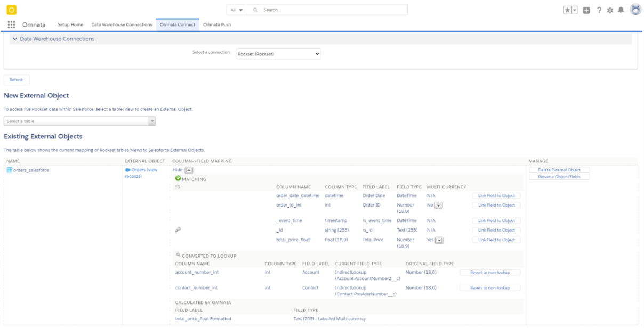Switch to Setup Home tab
The image size is (644, 329).
click(x=70, y=24)
